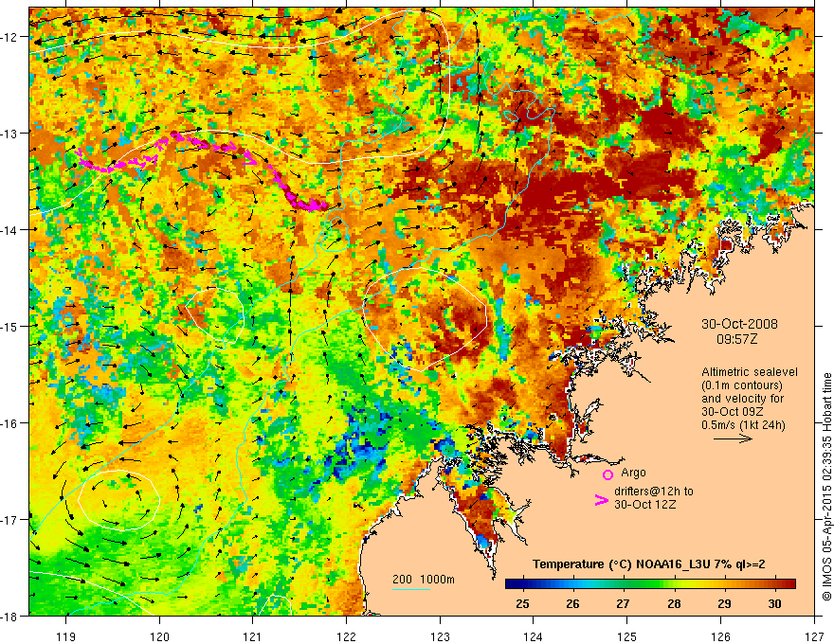Click the longitude axis label 125

point(626,636)
